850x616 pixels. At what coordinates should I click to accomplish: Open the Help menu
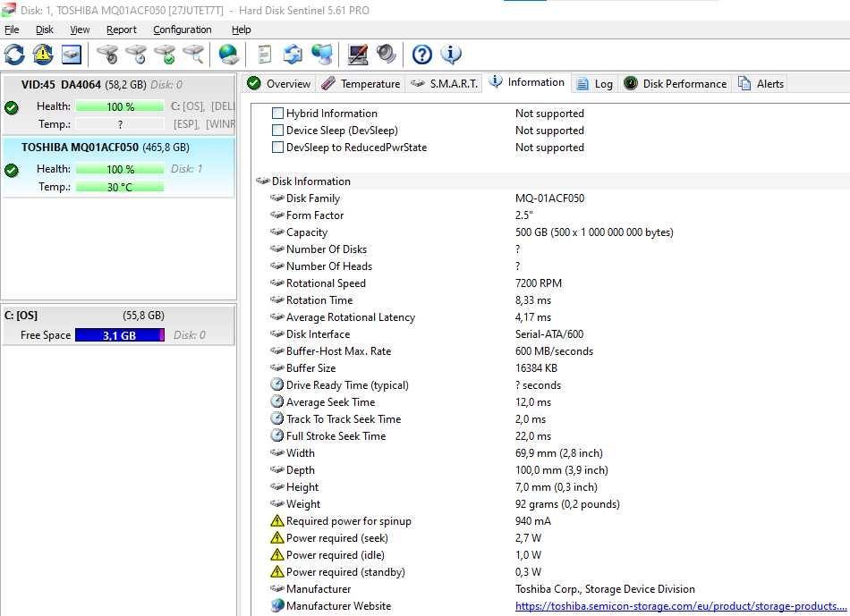tap(242, 30)
